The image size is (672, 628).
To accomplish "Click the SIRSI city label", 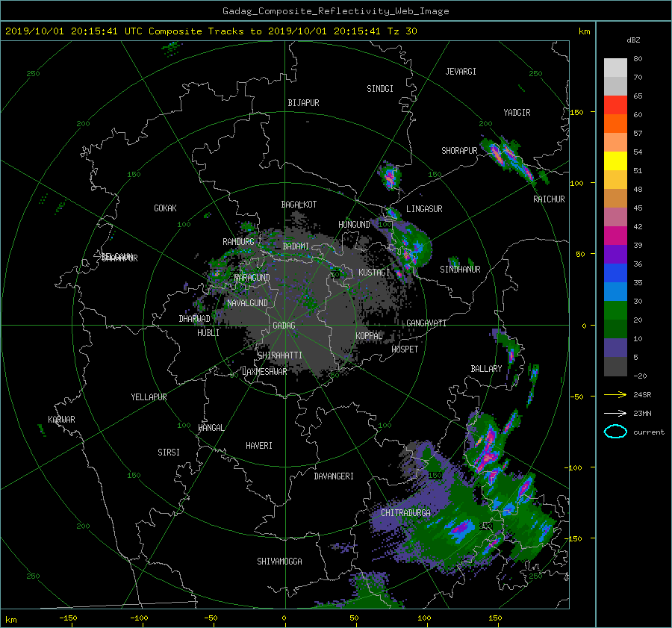I will [x=169, y=453].
